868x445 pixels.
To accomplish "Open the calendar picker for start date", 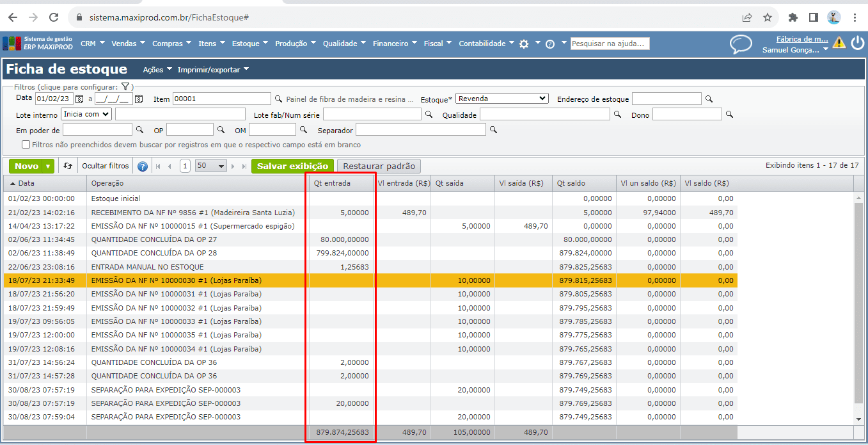I will [x=79, y=99].
